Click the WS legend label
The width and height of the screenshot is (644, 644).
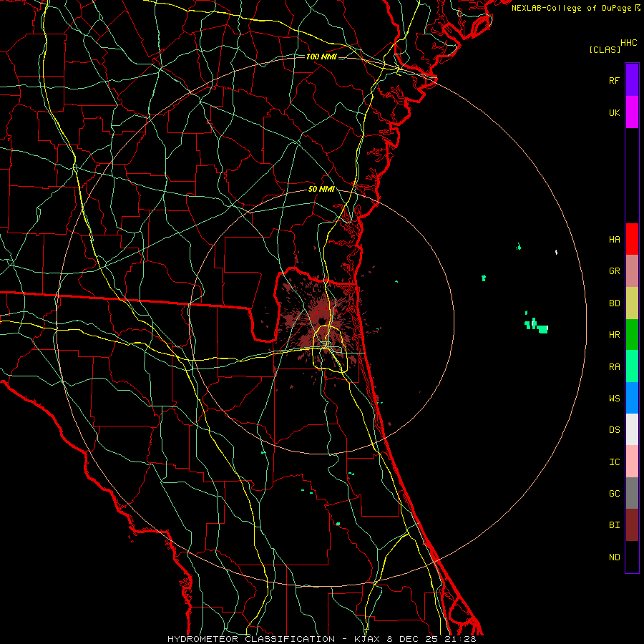(614, 399)
